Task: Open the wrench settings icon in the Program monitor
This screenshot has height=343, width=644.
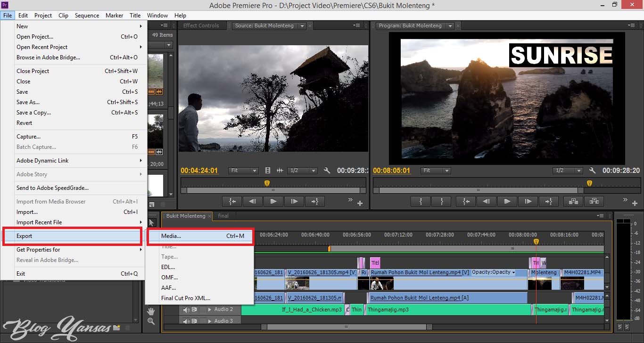Action: click(x=591, y=170)
